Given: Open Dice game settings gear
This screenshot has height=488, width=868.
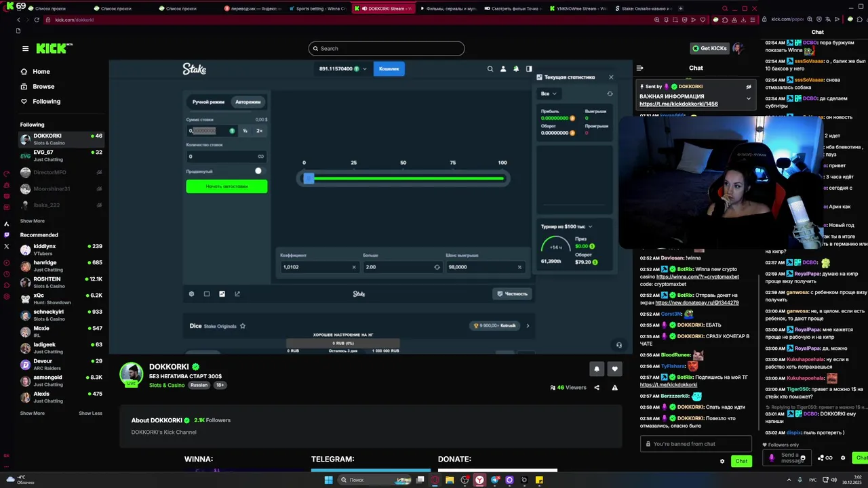Looking at the screenshot, I should (191, 294).
